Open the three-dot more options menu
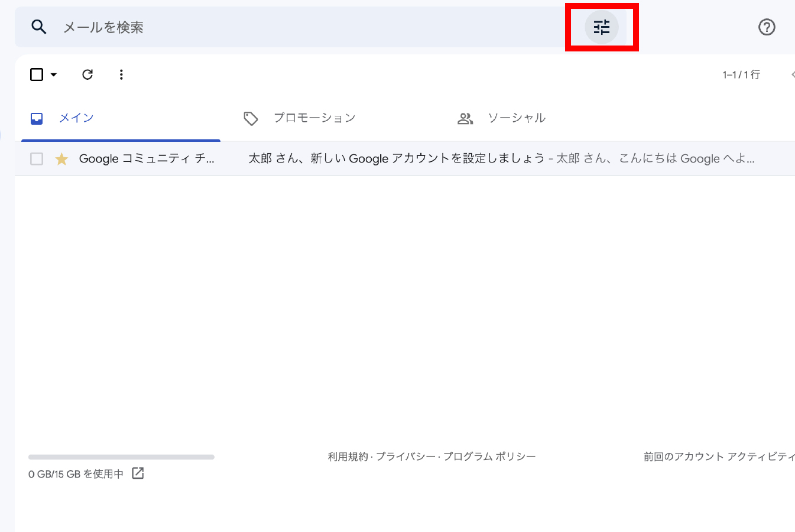795x532 pixels. pyautogui.click(x=121, y=74)
